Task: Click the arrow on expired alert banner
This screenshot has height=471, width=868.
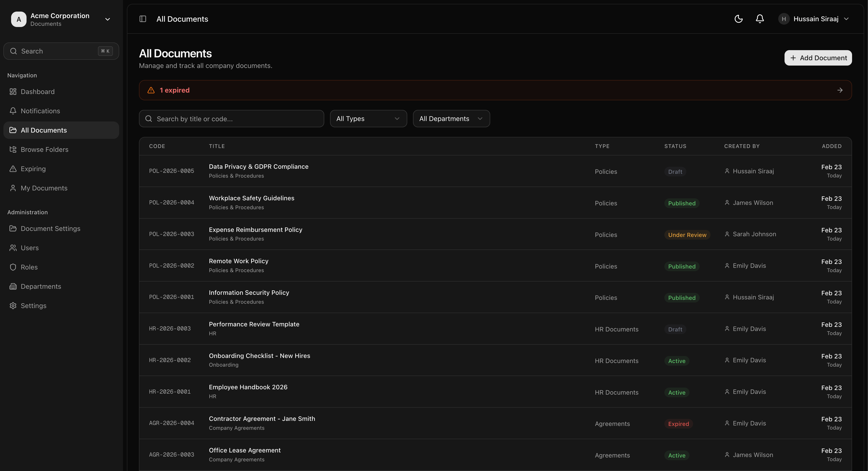Action: point(840,90)
